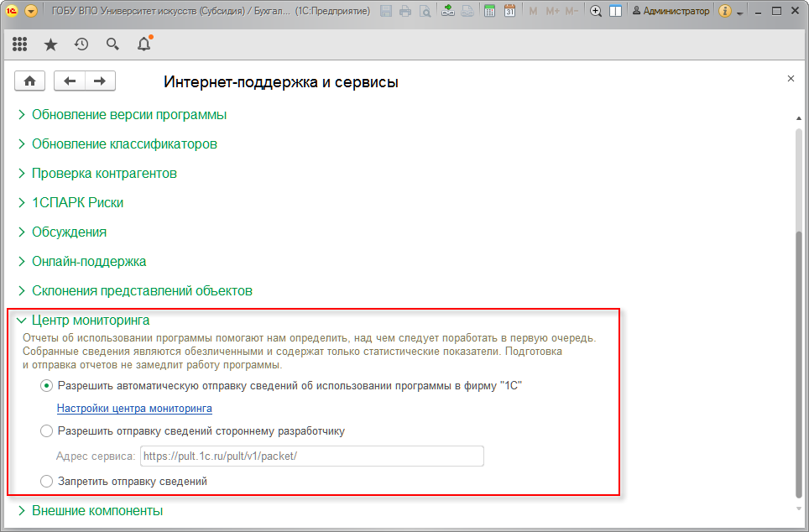Open the sections grid menu icon

coord(19,44)
